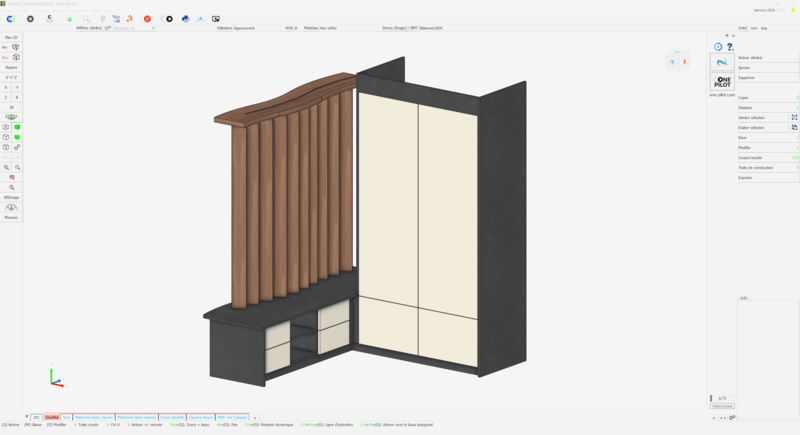Select the Ébauche tab at bottom
The width and height of the screenshot is (800, 435).
click(51, 418)
